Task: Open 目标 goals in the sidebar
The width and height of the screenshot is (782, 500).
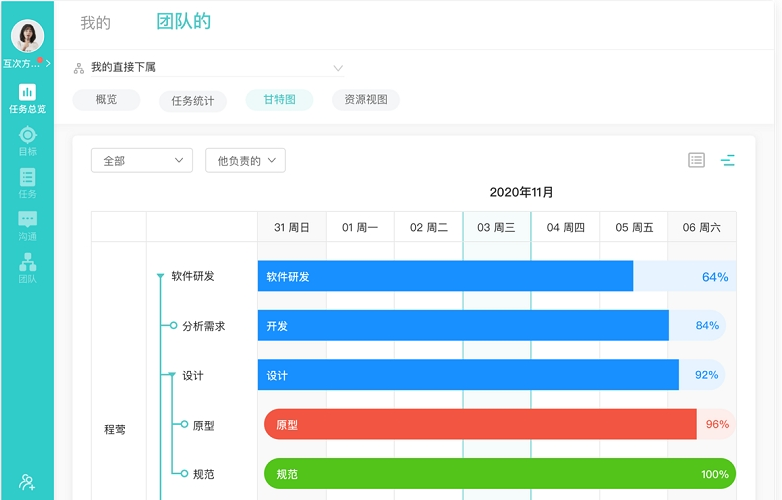Action: (27, 141)
